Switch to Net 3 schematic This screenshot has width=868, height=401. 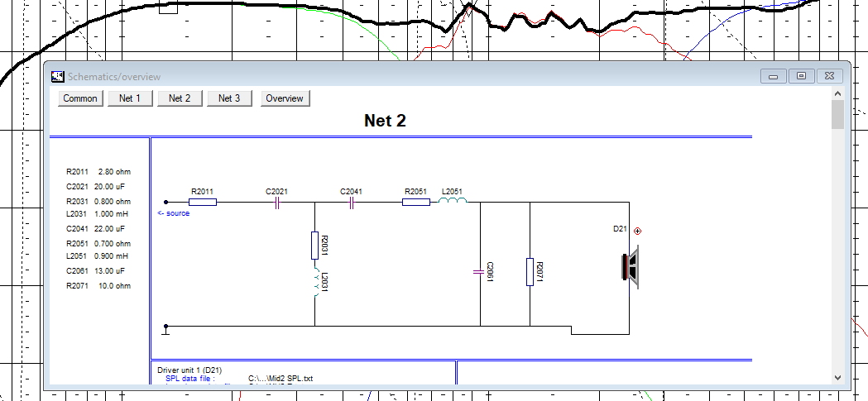point(230,98)
